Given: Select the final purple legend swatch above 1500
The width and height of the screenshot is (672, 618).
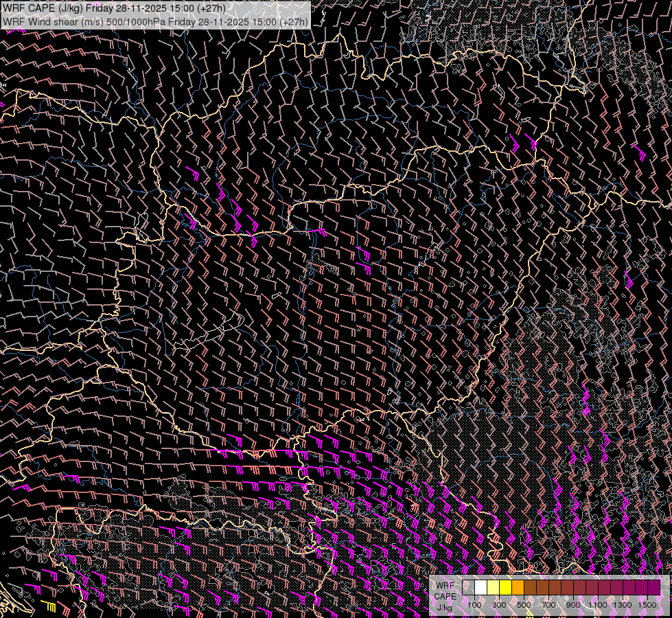Looking at the screenshot, I should 654,587.
